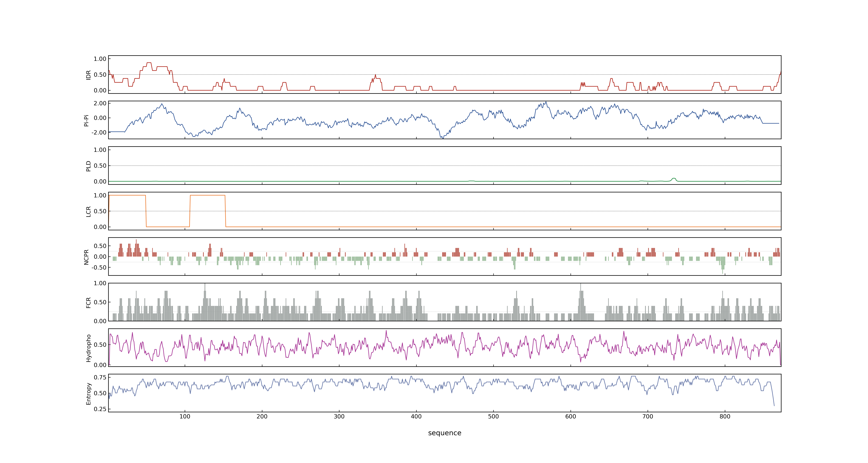Image resolution: width=868 pixels, height=463 pixels.
Task: Click the NCPR axis label
Action: (x=86, y=257)
